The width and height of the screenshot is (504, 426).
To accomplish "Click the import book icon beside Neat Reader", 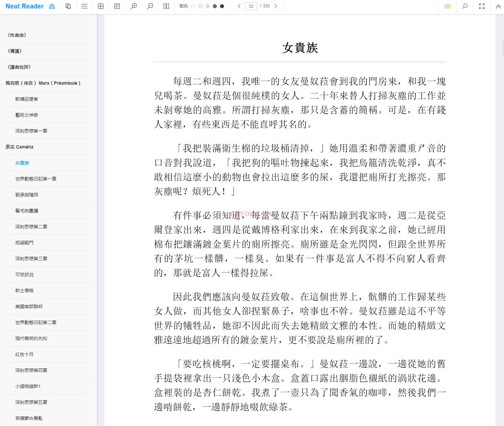I will 52,6.
